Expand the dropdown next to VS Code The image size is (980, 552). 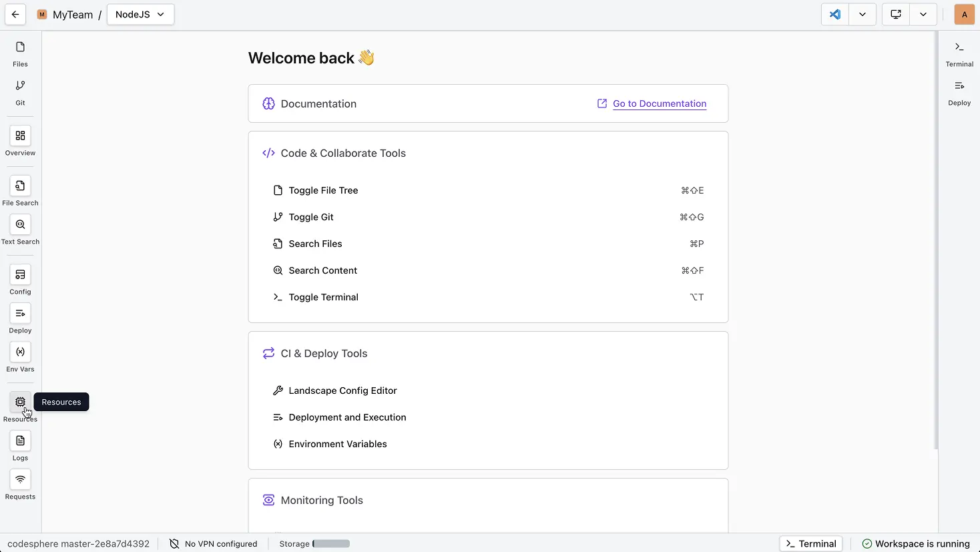863,15
